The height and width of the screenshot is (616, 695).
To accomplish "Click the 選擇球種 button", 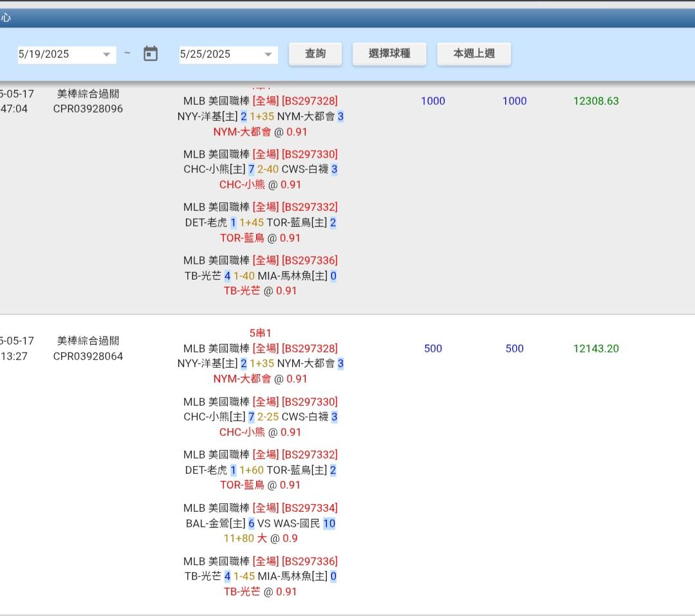I will 389,53.
